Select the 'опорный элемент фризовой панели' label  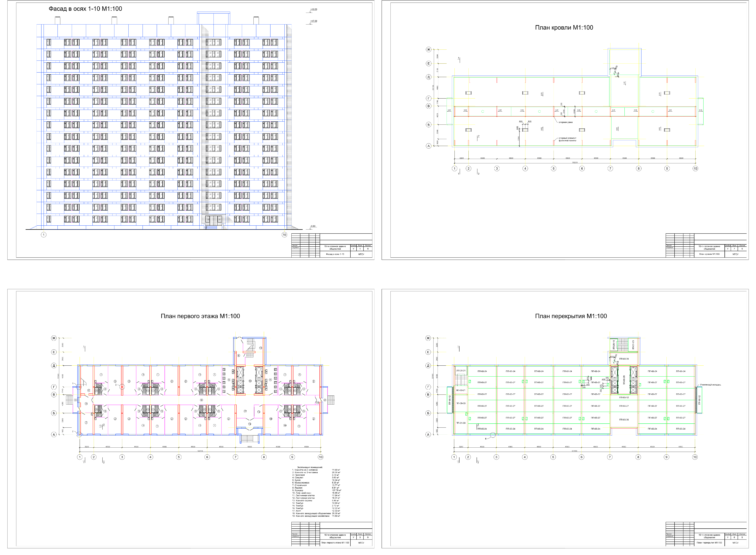pos(568,139)
